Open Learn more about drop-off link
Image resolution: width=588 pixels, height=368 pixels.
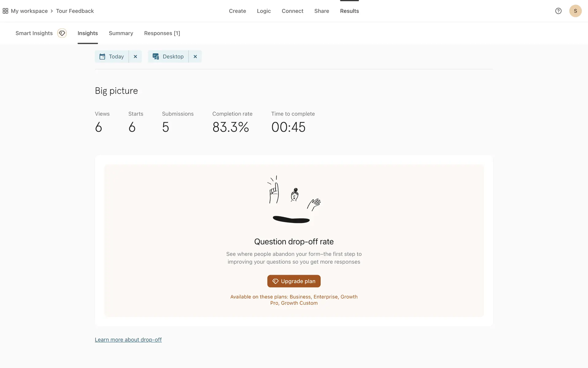[x=128, y=340]
